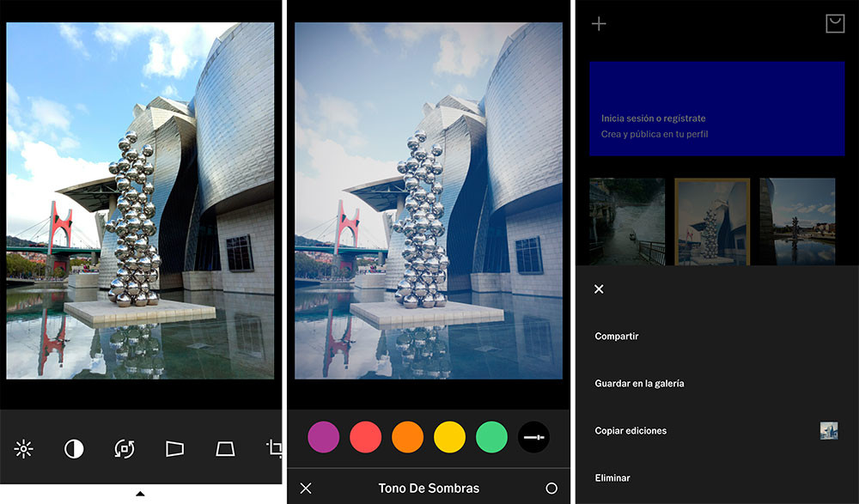Select the Exposure sun icon
859x504 pixels.
point(23,449)
